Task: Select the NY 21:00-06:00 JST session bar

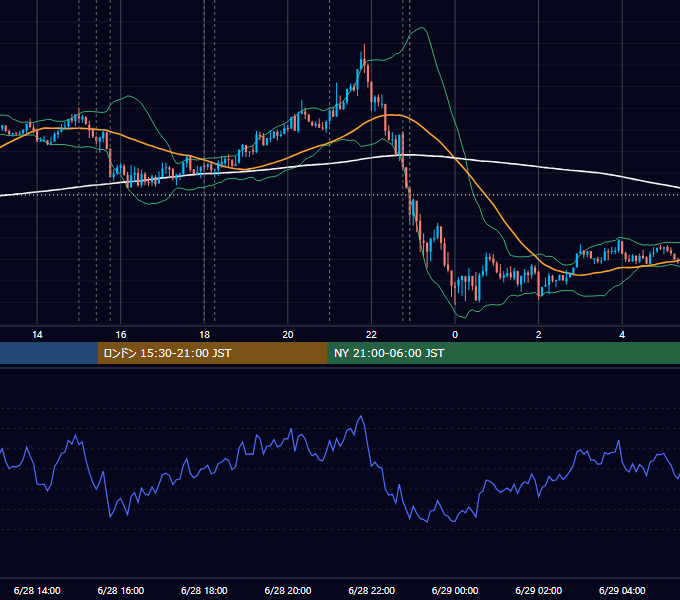Action: click(x=503, y=353)
